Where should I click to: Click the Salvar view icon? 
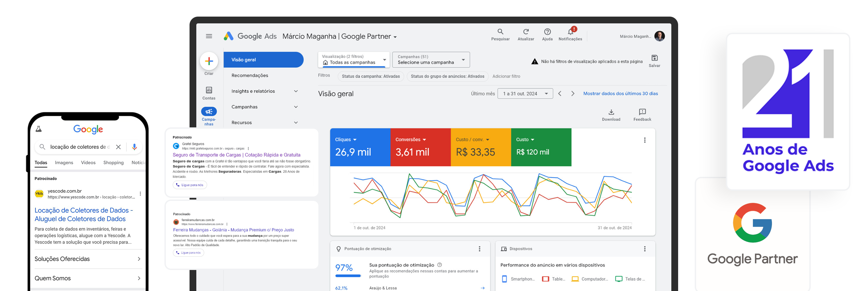654,58
